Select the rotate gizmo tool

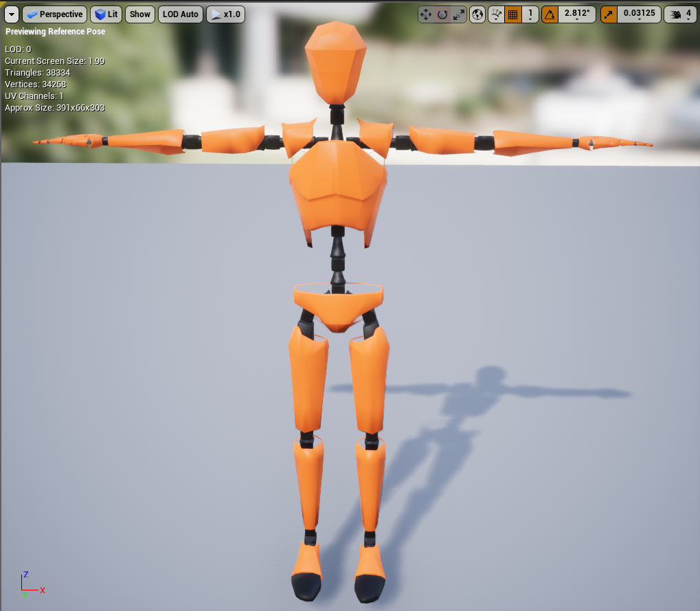[442, 14]
